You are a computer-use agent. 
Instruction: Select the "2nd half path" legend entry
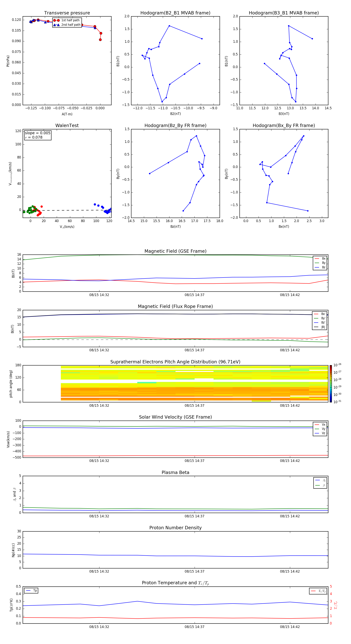coord(67,25)
